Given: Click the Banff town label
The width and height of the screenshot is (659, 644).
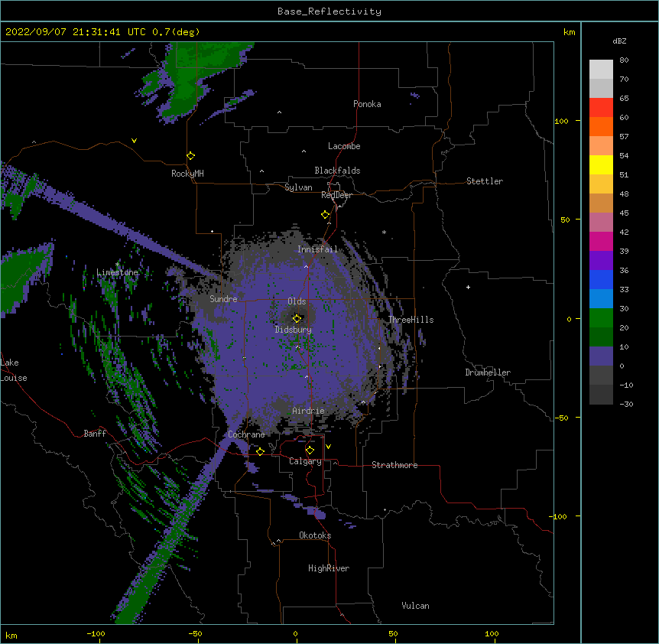Looking at the screenshot, I should [x=95, y=434].
